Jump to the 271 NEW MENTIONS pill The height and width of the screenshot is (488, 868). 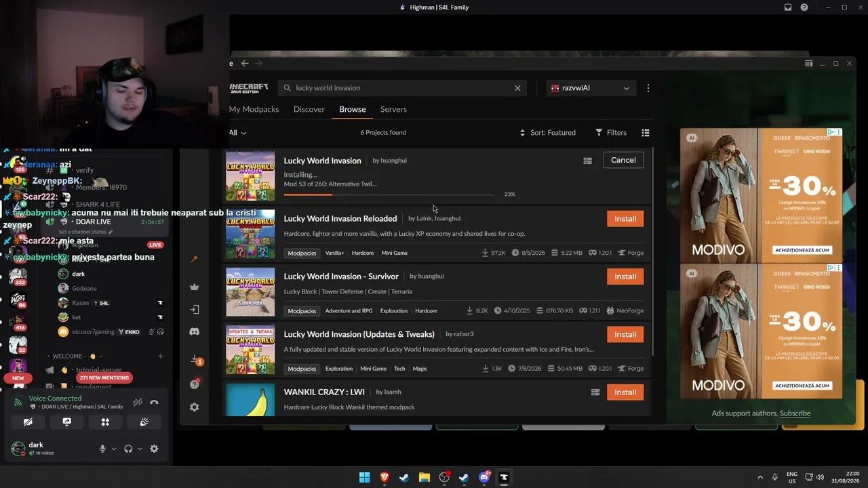pos(104,378)
